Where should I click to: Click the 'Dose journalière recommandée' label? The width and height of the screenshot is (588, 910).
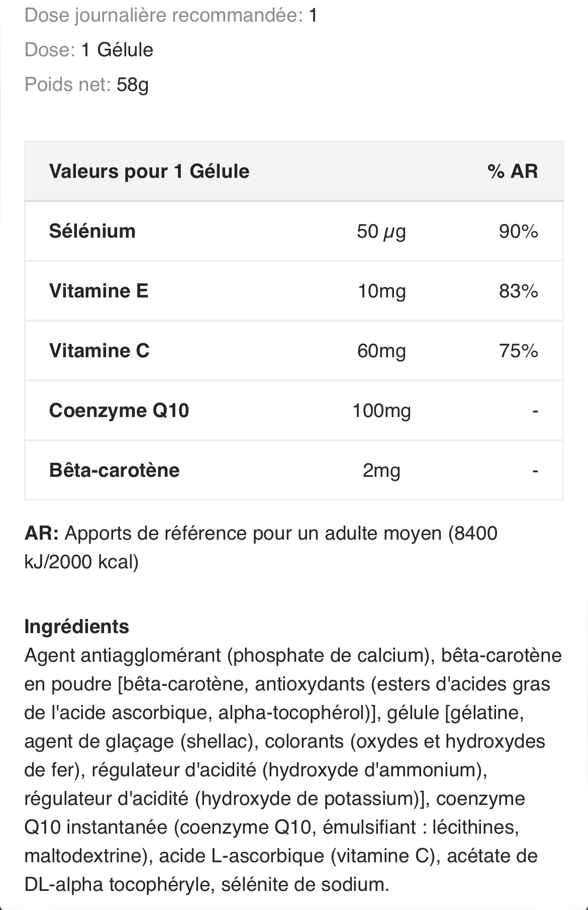pos(163,16)
